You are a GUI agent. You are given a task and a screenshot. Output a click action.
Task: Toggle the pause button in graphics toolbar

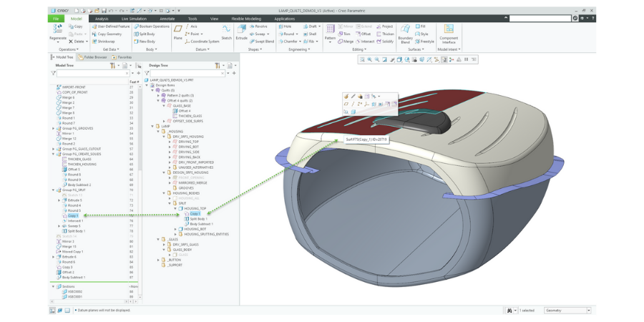(x=466, y=59)
